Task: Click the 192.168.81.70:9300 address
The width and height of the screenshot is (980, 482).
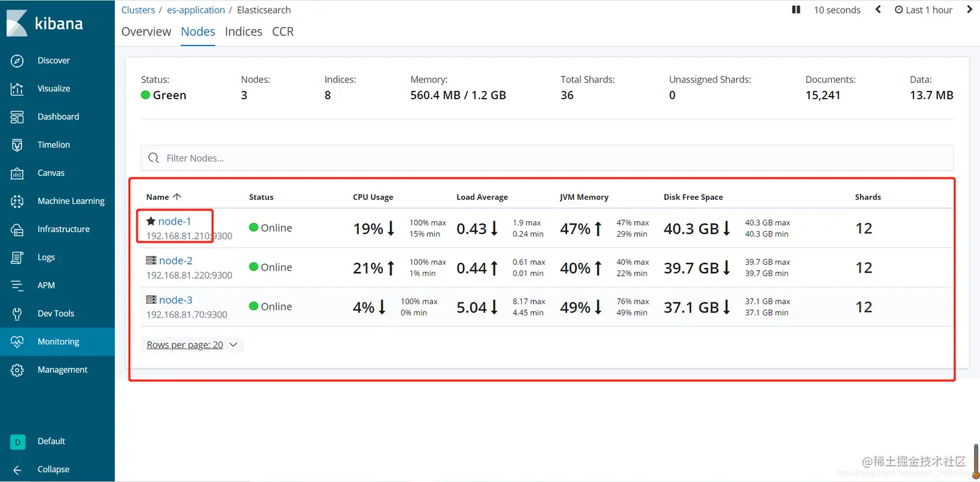Action: click(x=187, y=315)
